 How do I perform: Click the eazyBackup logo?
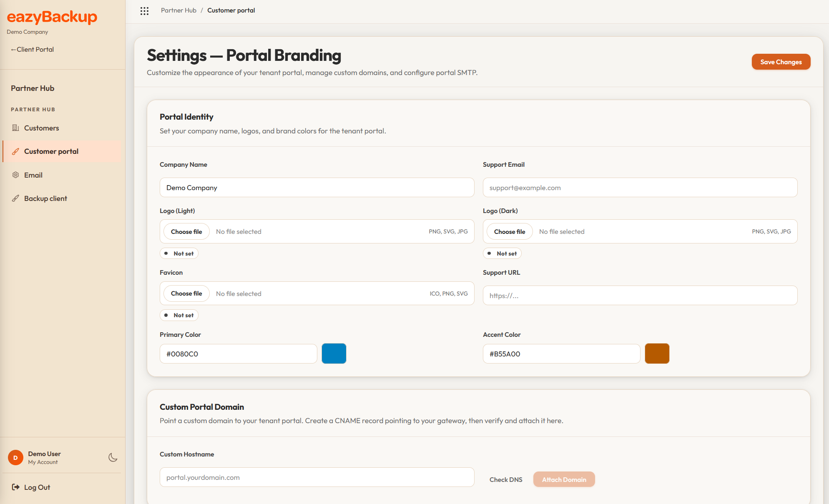[x=52, y=17]
